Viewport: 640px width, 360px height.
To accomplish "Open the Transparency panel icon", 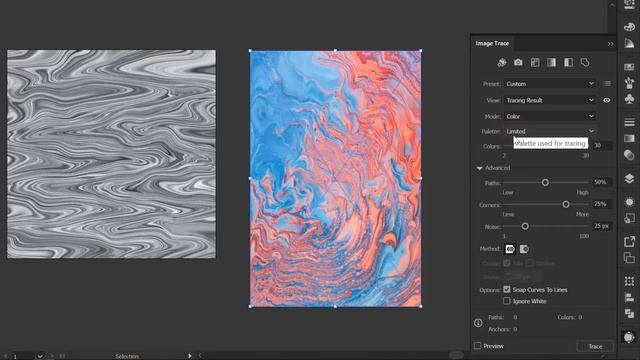I will click(x=629, y=155).
